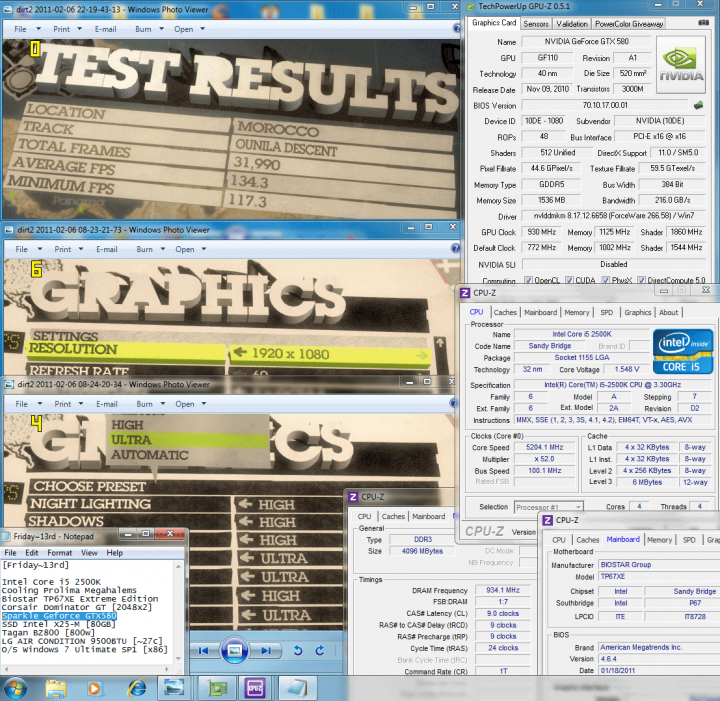Click Notepad vertical scrollbar down arrow
Image resolution: width=720 pixels, height=701 pixels.
(179, 658)
